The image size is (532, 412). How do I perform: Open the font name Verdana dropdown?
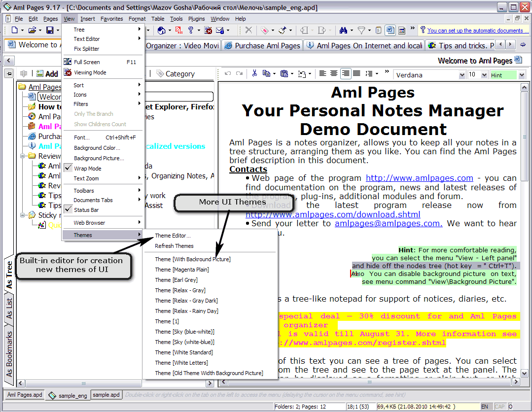click(x=462, y=75)
